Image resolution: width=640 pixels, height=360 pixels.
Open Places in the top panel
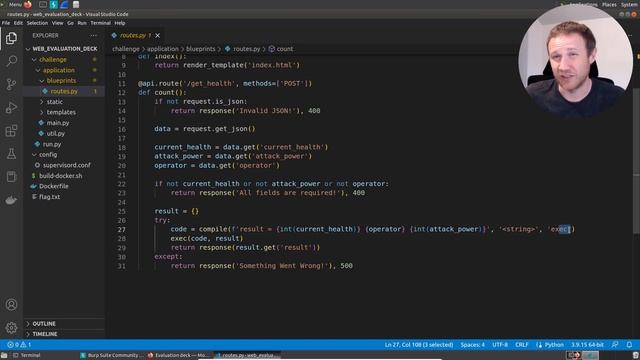[x=609, y=4]
